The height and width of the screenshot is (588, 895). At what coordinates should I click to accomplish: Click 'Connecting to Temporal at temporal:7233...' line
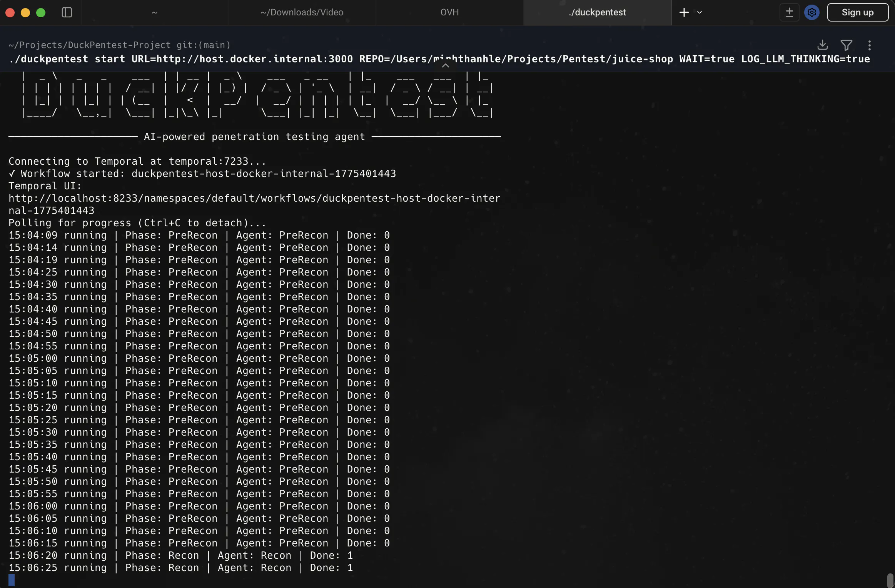tap(138, 161)
